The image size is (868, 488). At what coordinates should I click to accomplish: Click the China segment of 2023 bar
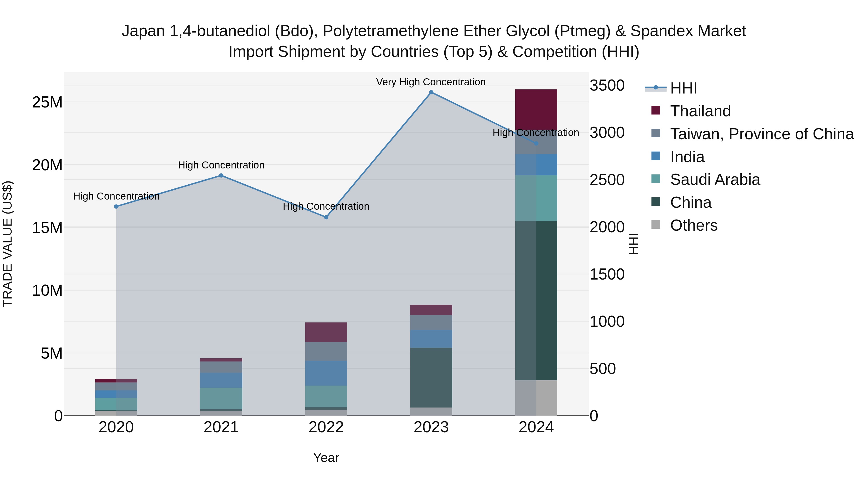[431, 377]
